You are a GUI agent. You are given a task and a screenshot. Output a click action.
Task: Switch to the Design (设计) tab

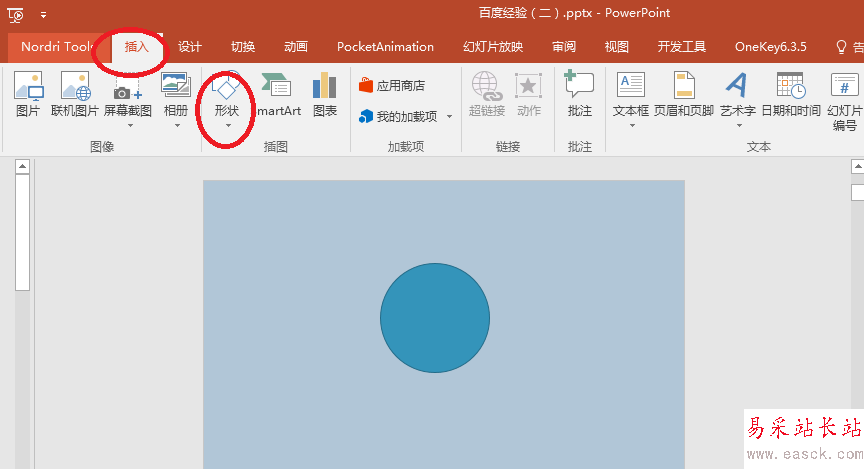point(190,47)
